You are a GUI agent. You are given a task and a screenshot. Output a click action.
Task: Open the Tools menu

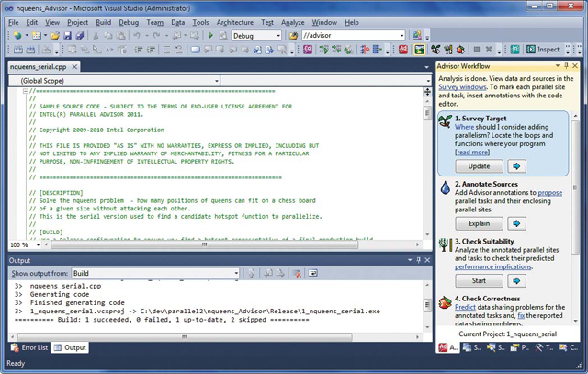click(200, 22)
